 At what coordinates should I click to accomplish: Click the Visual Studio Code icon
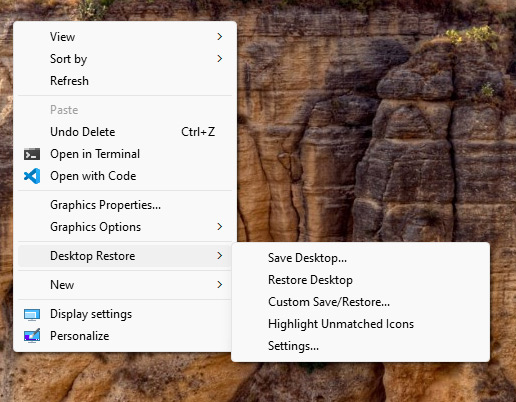click(32, 176)
